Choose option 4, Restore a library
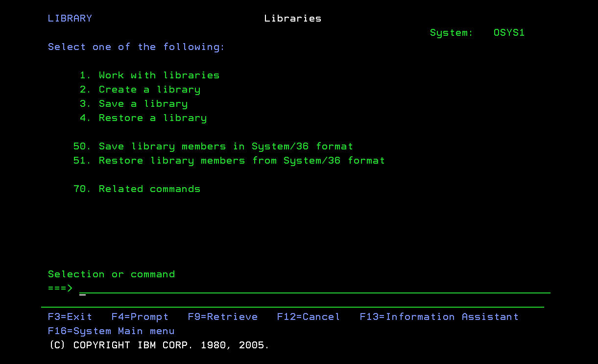This screenshot has height=364, width=598. 153,118
